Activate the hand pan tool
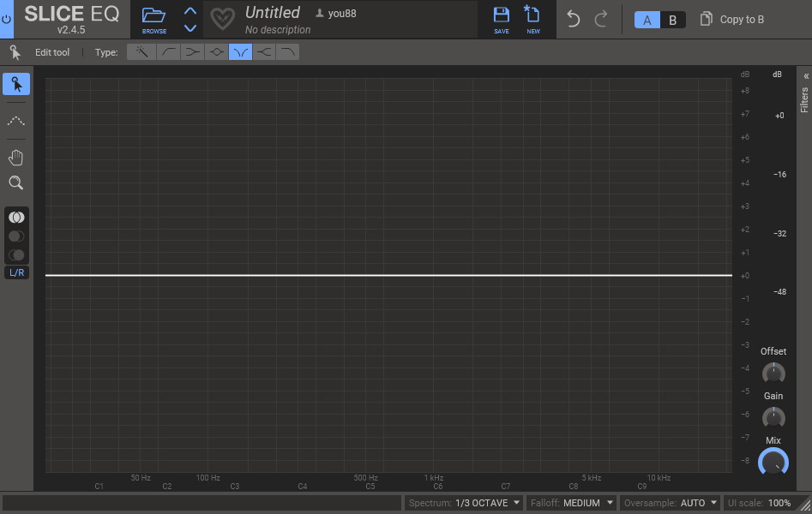This screenshot has width=812, height=514. [x=15, y=158]
